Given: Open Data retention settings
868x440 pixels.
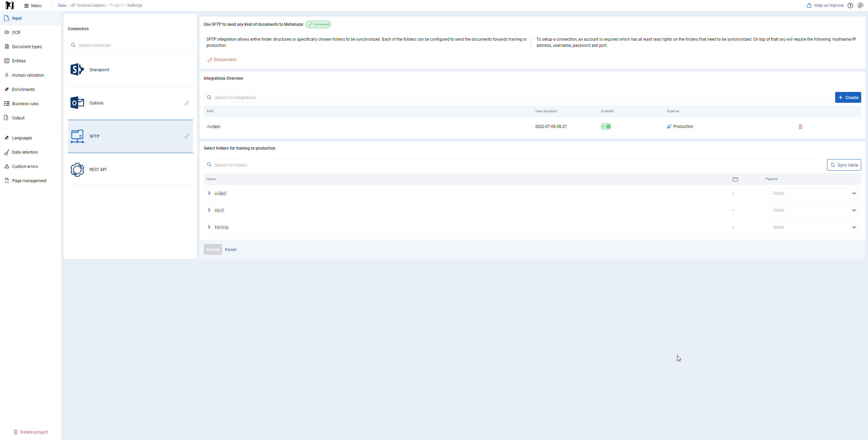Looking at the screenshot, I should [31, 152].
